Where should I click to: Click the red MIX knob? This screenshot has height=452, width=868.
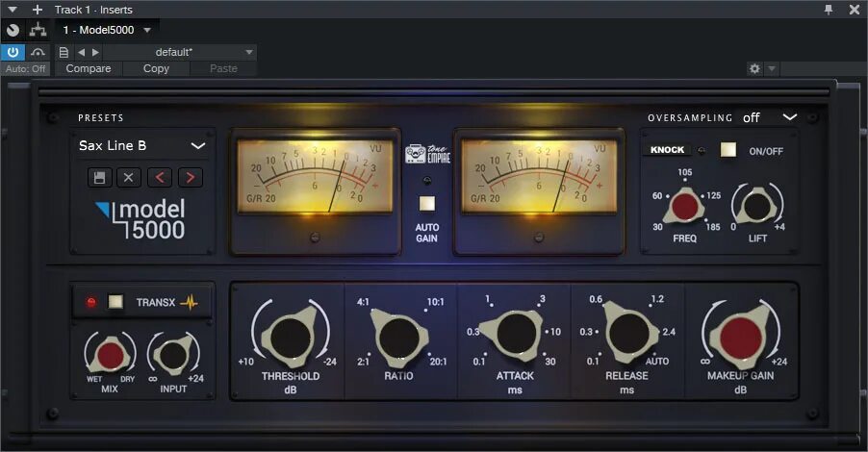110,355
